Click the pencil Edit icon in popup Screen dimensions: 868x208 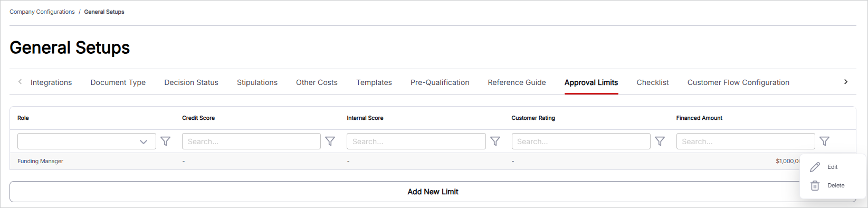tap(815, 167)
